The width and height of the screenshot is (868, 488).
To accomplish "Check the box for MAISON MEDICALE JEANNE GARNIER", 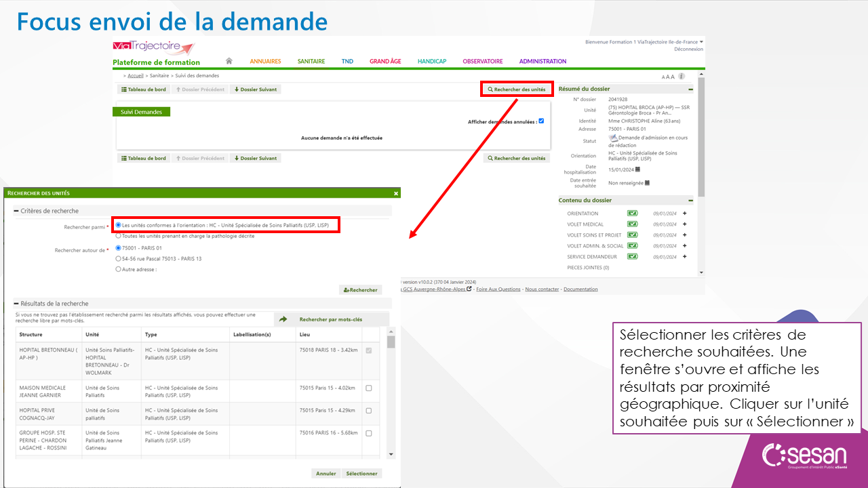I will [369, 388].
